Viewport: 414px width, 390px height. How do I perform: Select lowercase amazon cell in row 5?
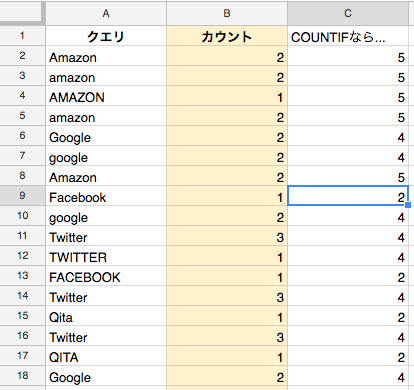click(x=106, y=116)
